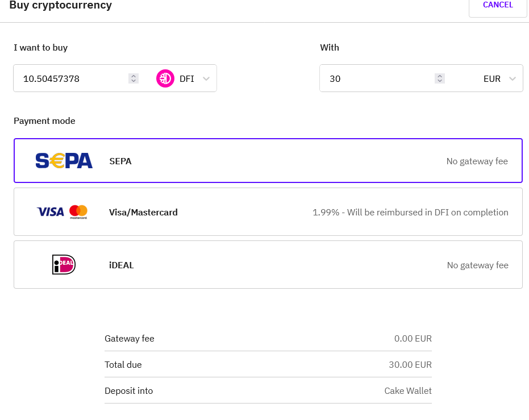Click the SEPA 'No gateway fee' text
The image size is (529, 420).
pyautogui.click(x=477, y=161)
